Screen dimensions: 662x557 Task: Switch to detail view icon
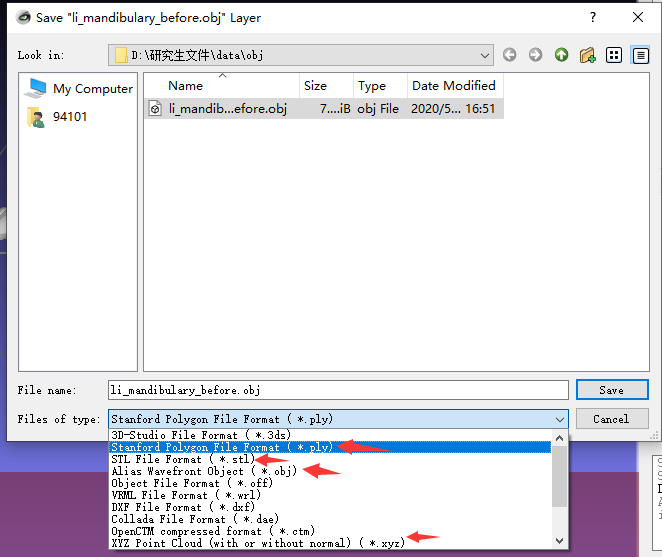(x=640, y=55)
